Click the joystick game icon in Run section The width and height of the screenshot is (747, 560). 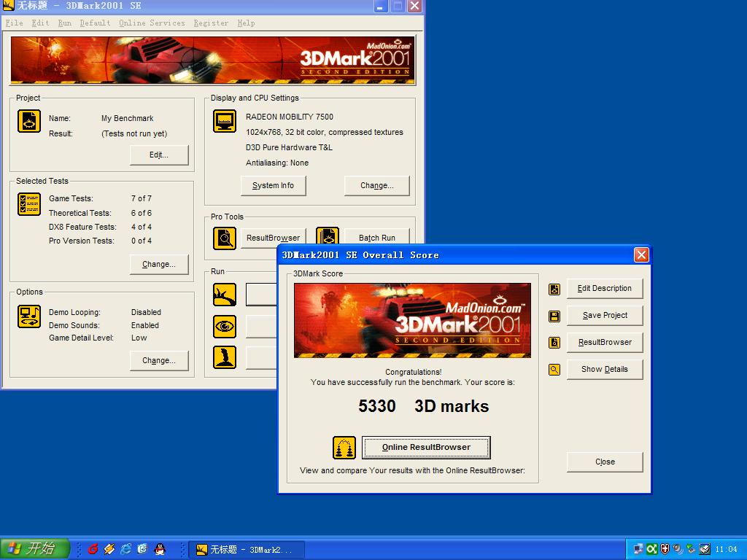tap(225, 357)
